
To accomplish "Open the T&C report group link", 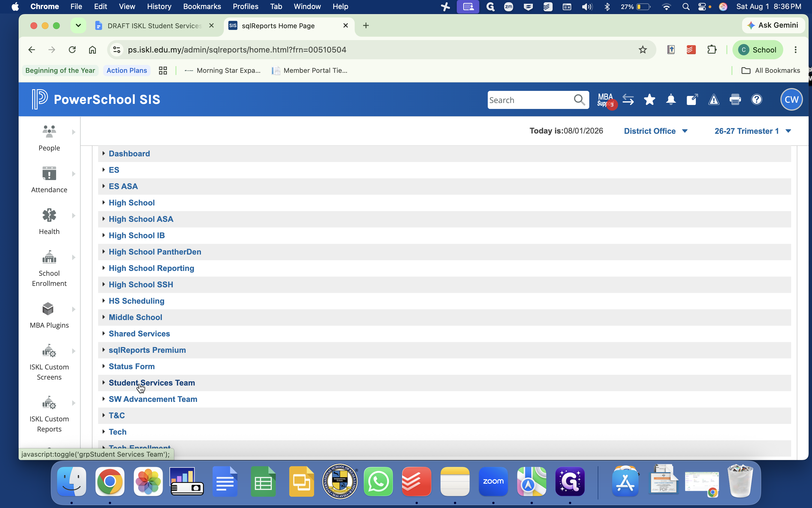I will (116, 416).
